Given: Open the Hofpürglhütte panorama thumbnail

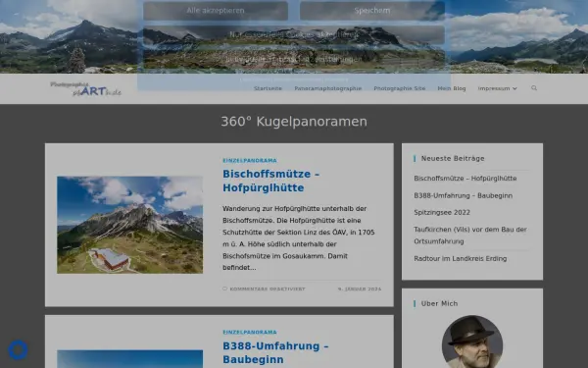Looking at the screenshot, I should click(x=129, y=225).
